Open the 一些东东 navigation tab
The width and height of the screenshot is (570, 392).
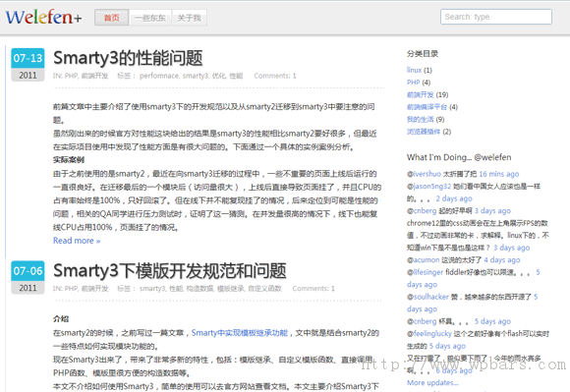point(150,18)
